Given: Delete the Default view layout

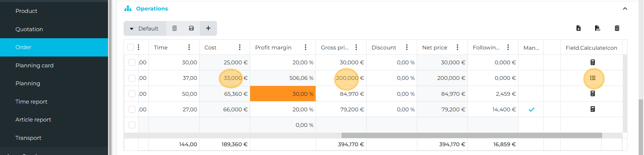Looking at the screenshot, I should [x=175, y=28].
